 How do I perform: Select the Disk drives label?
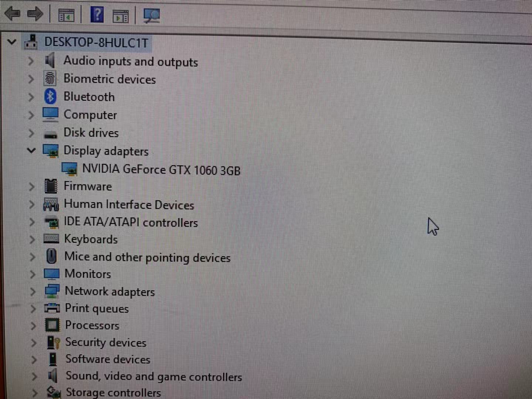91,133
